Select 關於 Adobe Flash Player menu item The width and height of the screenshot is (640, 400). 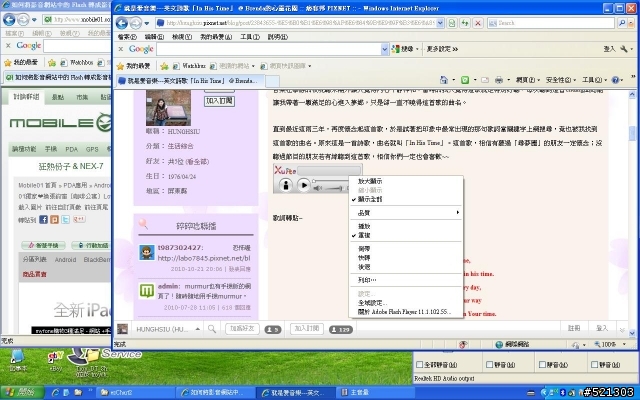[406, 312]
